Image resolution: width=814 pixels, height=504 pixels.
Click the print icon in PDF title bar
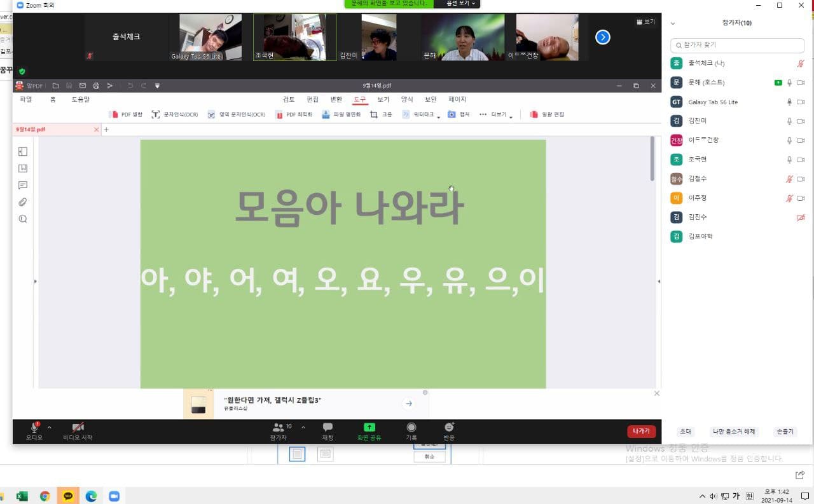(x=95, y=86)
